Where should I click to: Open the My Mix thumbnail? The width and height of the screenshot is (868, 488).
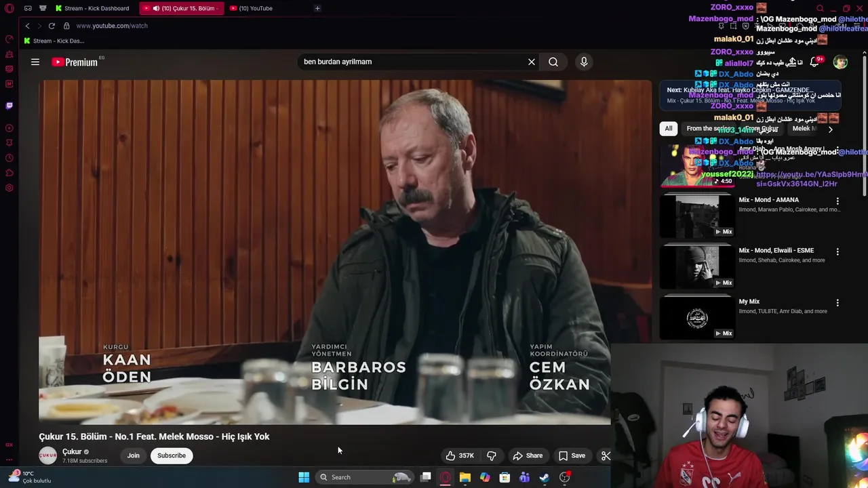(x=697, y=318)
